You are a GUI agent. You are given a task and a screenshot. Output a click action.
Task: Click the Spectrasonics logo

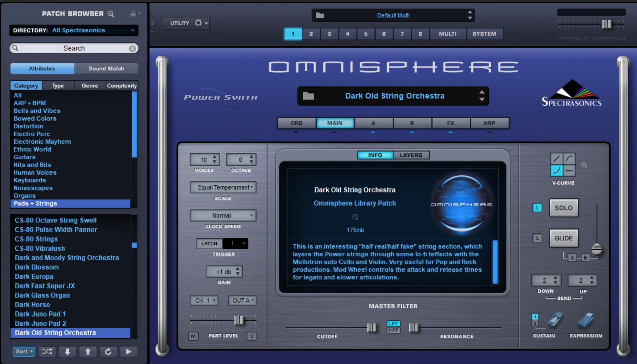pos(572,93)
